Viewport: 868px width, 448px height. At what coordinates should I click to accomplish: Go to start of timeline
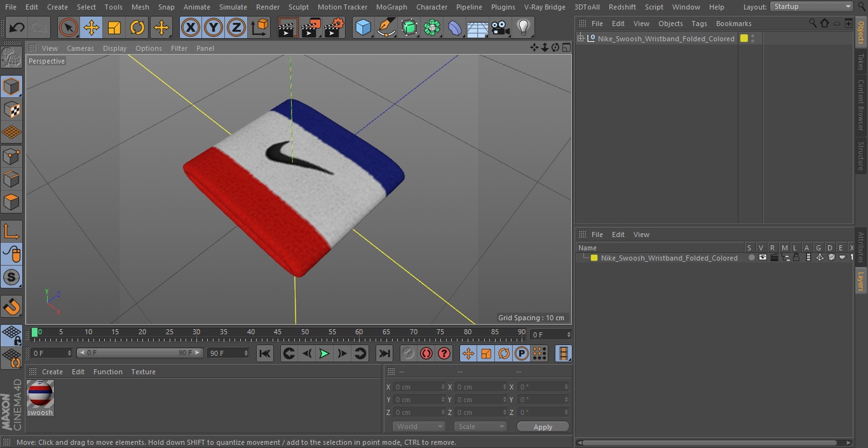(265, 353)
